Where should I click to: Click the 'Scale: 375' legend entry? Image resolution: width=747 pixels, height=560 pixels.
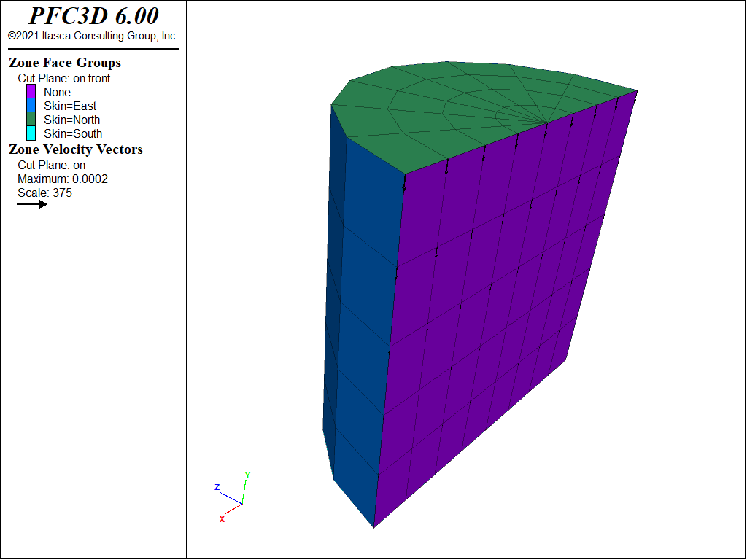[x=44, y=192]
